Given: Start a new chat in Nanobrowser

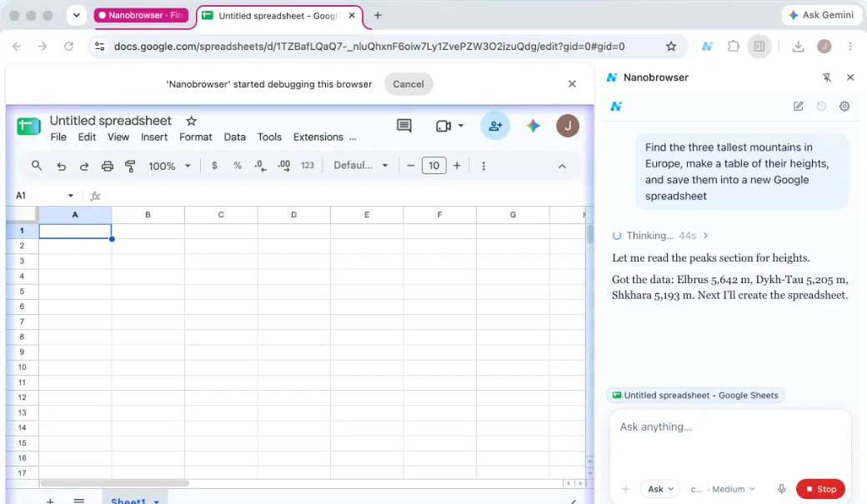Looking at the screenshot, I should coord(798,106).
